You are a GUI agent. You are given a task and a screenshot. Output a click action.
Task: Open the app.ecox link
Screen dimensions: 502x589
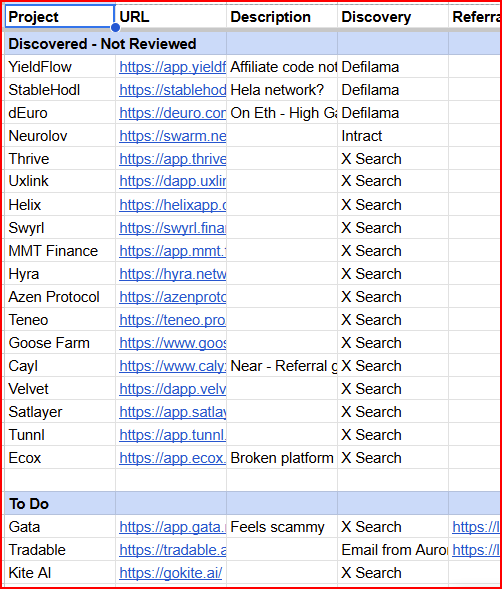(x=172, y=458)
